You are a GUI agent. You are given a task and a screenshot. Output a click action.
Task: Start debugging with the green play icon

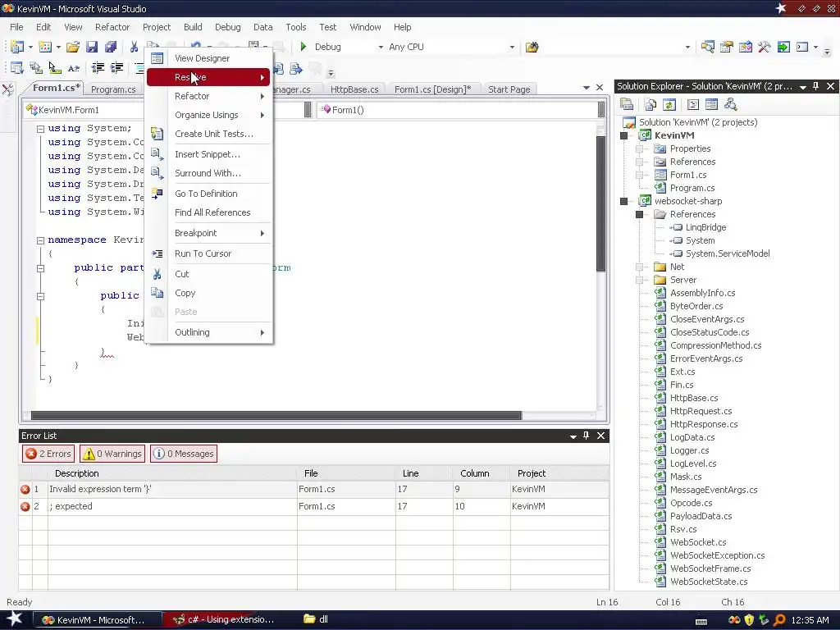tap(304, 47)
